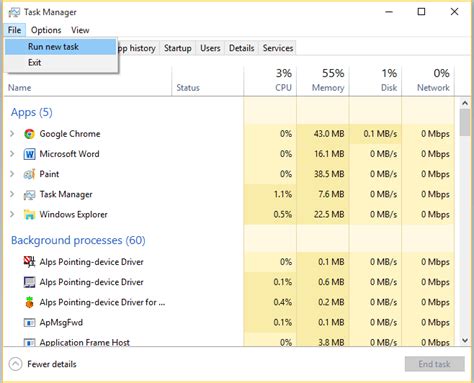The image size is (474, 383).
Task: Sort by the Name column header
Action: [x=88, y=88]
